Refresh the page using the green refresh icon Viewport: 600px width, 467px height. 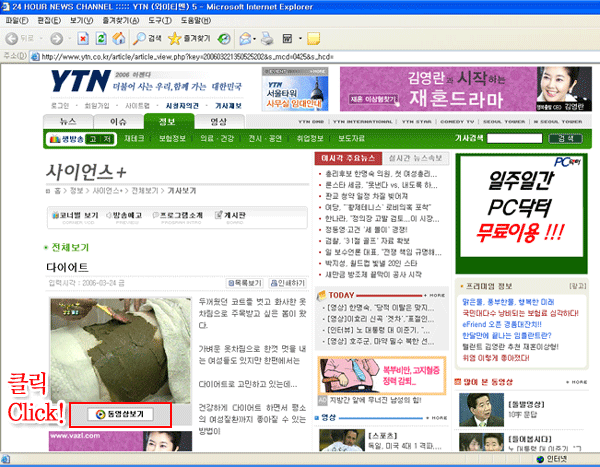tap(101, 38)
